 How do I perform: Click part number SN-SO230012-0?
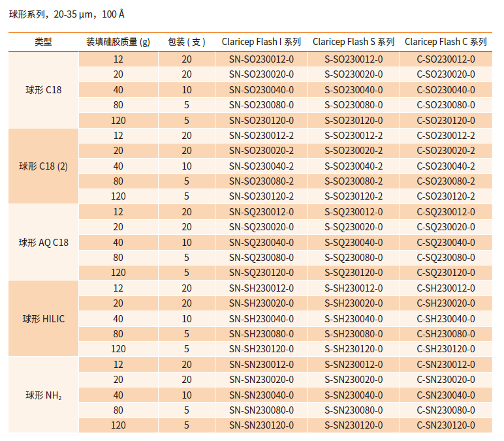click(x=261, y=59)
